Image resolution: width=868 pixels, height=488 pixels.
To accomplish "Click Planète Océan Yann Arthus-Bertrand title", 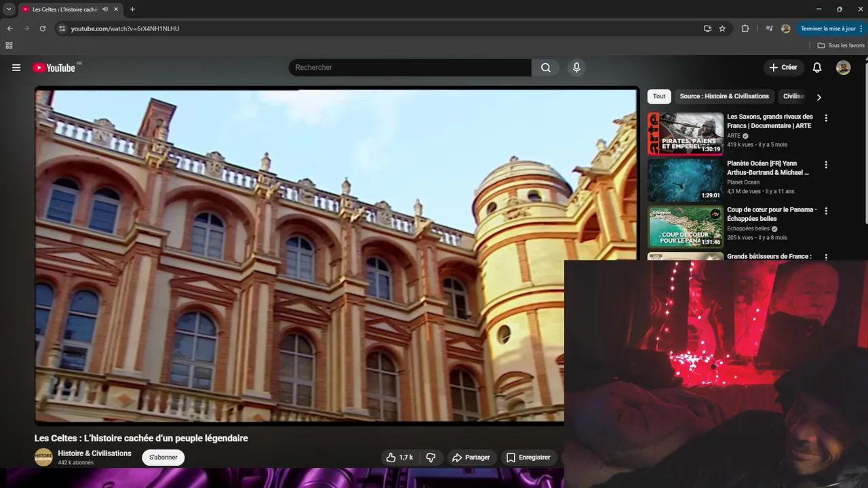I will click(x=768, y=168).
